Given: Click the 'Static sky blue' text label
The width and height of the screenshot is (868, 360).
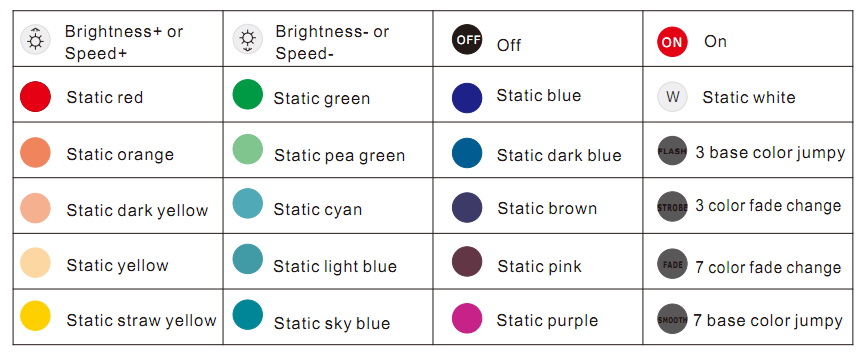Looking at the screenshot, I should pyautogui.click(x=332, y=323).
